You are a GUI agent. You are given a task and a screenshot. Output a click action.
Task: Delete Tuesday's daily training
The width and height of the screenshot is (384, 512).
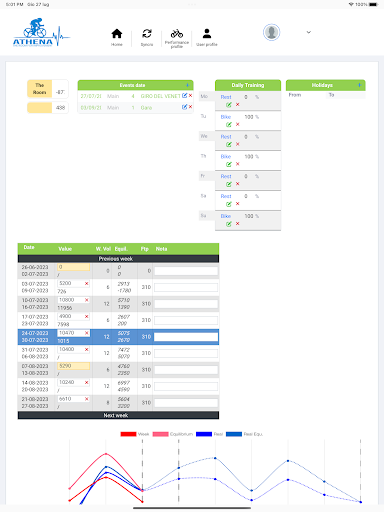point(238,124)
